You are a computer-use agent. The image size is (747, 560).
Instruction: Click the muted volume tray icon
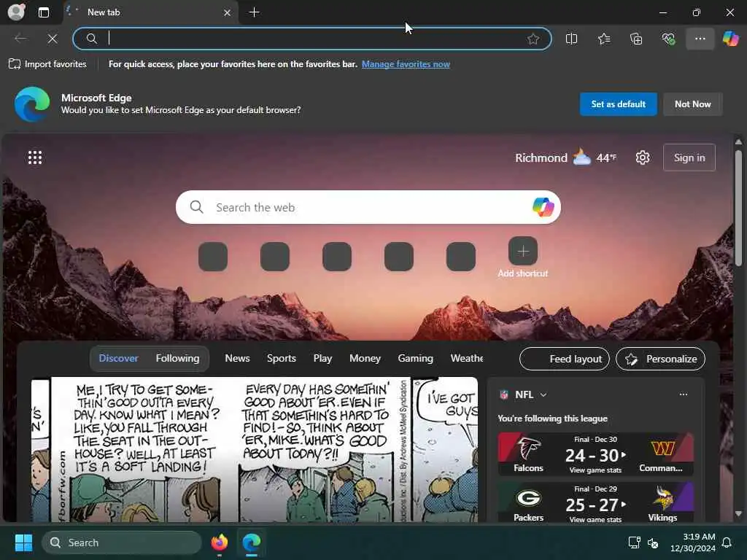(x=653, y=542)
